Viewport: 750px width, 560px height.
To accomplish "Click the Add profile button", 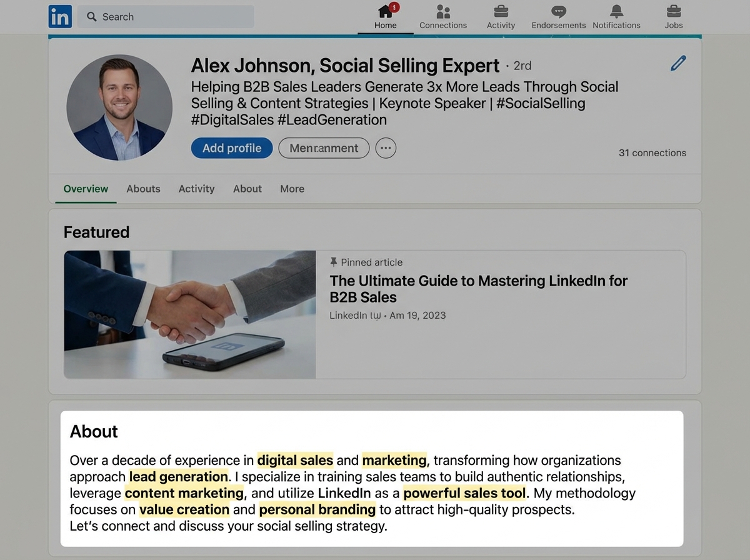I will tap(231, 147).
